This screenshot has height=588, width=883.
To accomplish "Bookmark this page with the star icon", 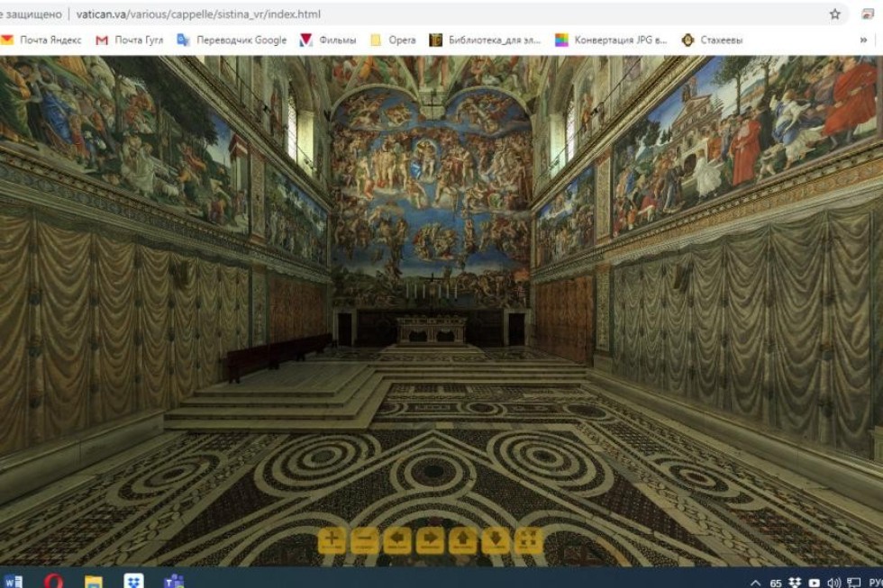I will 835,14.
